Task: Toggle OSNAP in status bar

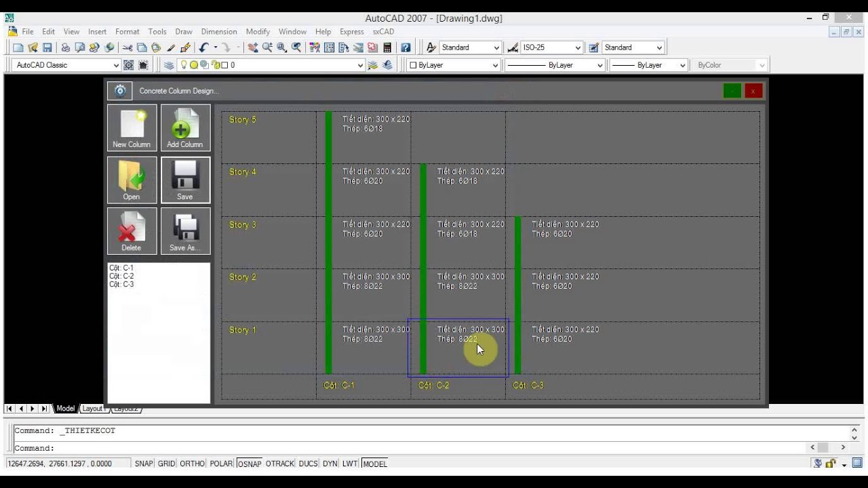Action: point(250,464)
